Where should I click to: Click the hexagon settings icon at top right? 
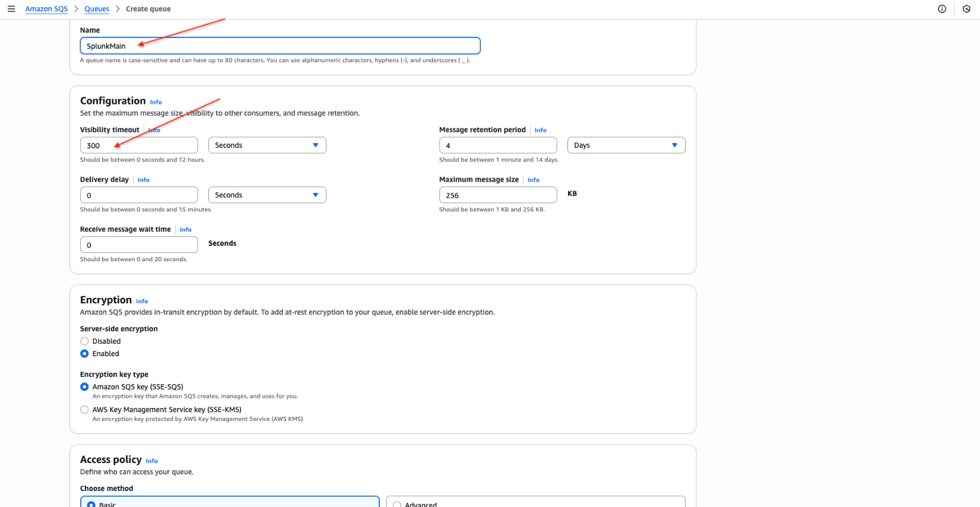(966, 9)
